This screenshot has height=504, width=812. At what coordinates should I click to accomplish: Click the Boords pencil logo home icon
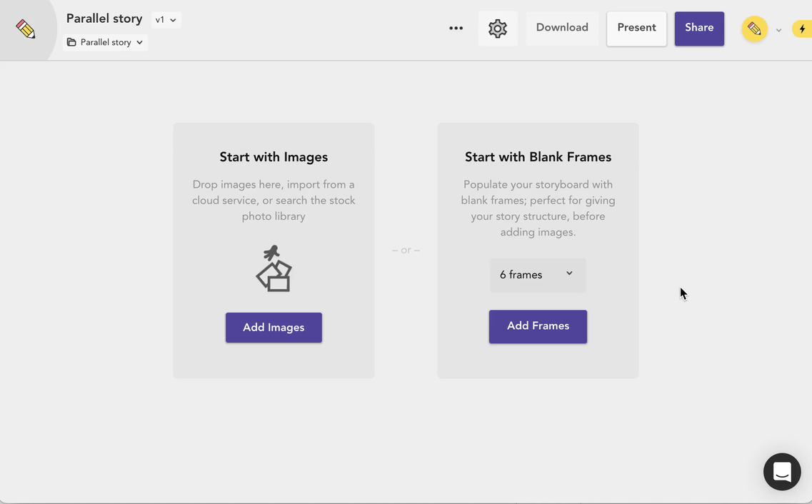26,29
